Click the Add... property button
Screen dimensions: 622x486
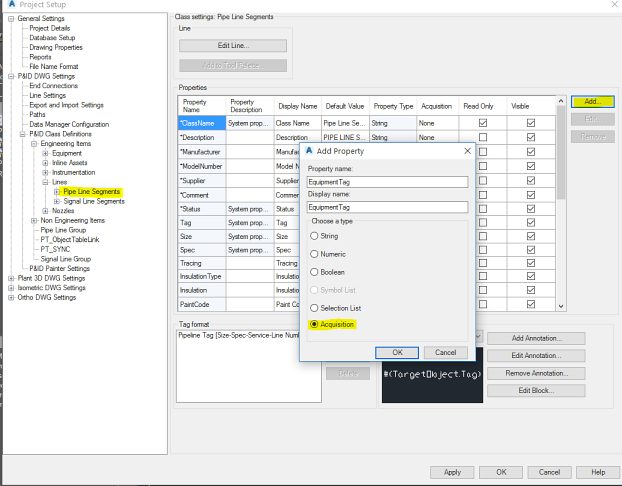coord(593,102)
